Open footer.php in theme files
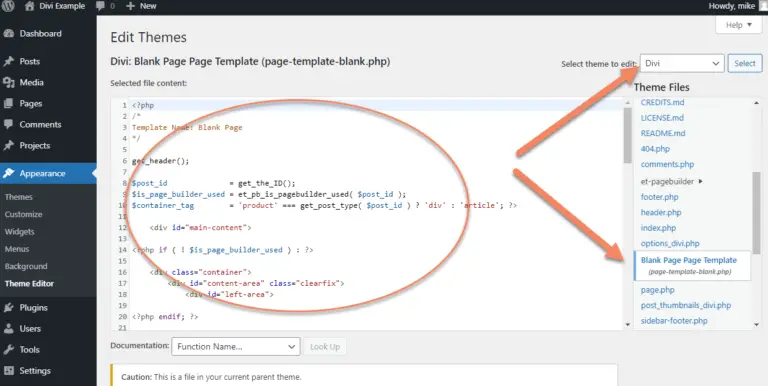Viewport: 768px width, 386px height. [x=659, y=197]
